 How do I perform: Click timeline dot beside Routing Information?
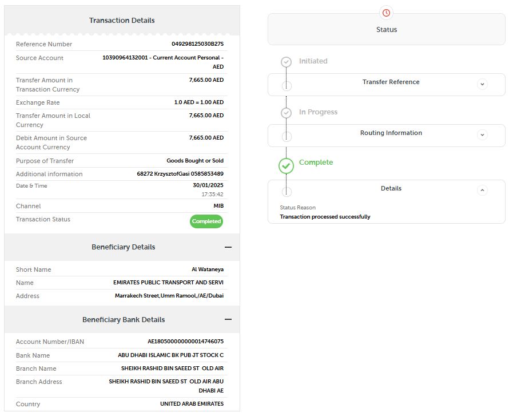tap(287, 136)
